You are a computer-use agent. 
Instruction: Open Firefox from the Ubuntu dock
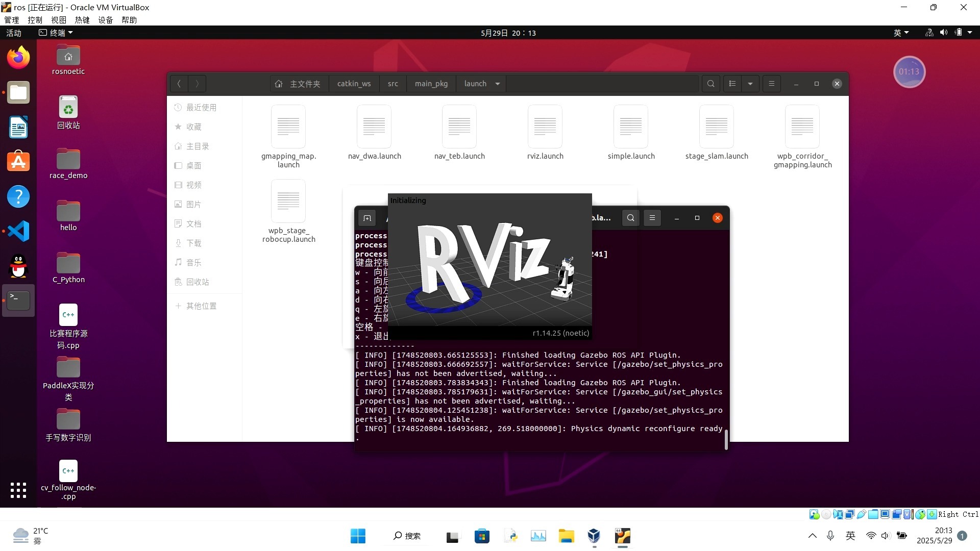pyautogui.click(x=18, y=58)
